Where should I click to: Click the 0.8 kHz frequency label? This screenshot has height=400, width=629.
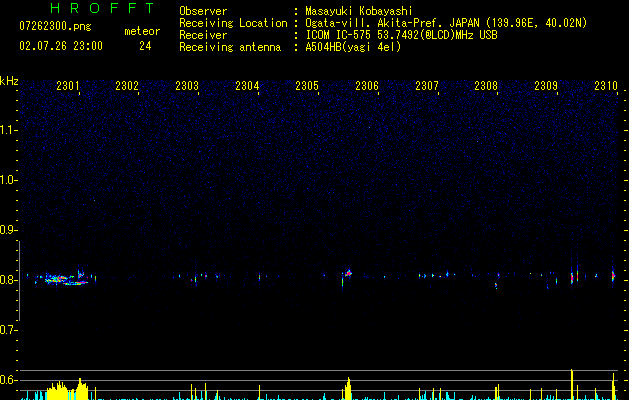tap(8, 280)
